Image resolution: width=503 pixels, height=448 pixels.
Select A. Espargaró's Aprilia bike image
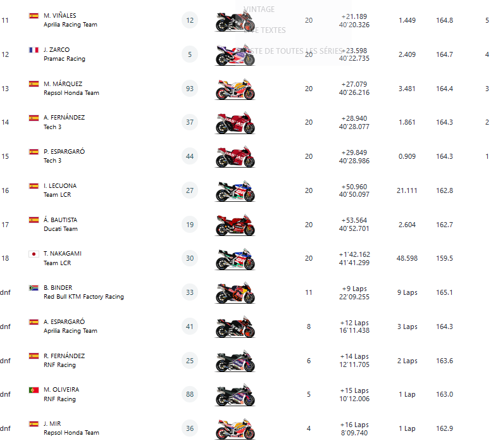point(235,327)
